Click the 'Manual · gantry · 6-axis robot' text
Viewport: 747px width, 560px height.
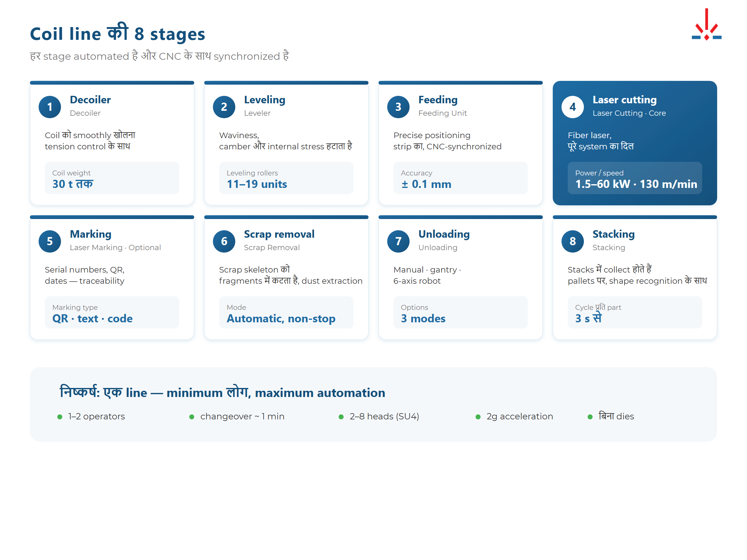(x=427, y=275)
